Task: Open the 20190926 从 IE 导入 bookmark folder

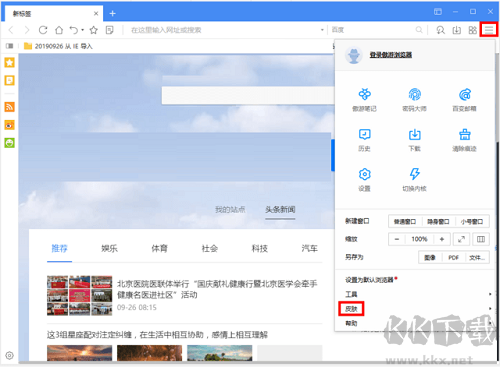Action: point(58,46)
